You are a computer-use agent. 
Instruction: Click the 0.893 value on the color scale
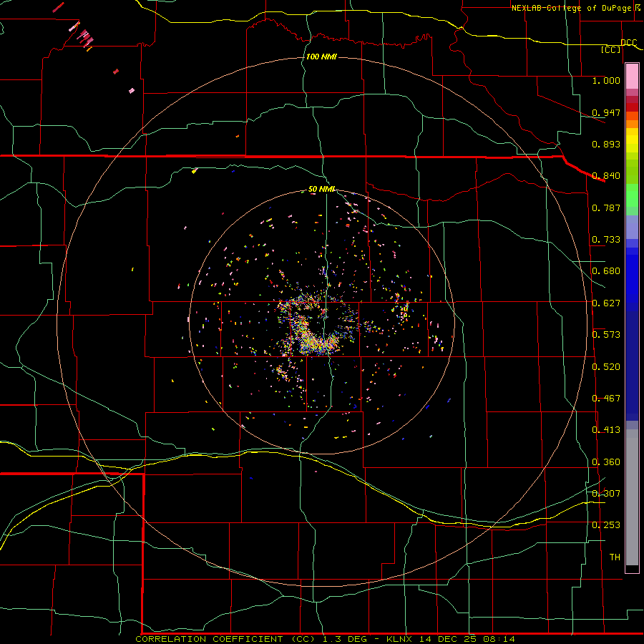pos(606,144)
